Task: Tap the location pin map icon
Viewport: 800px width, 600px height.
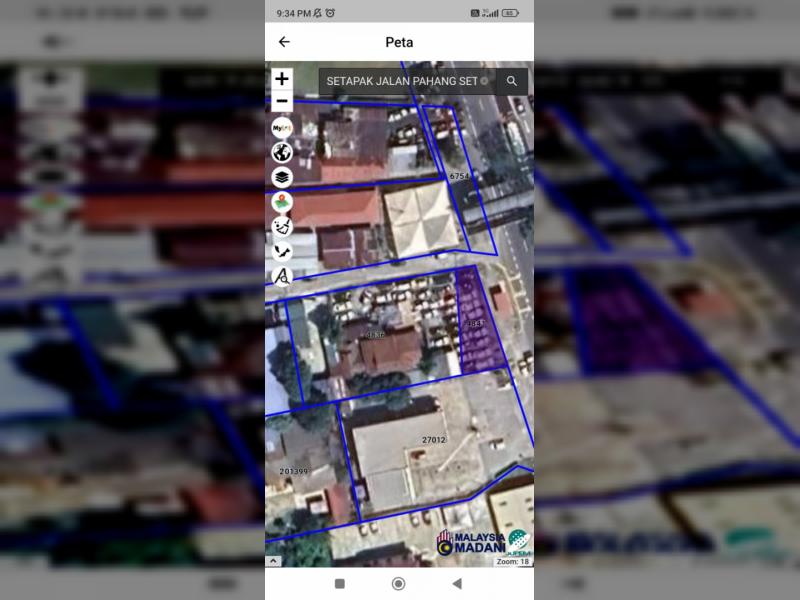Action: click(282, 202)
